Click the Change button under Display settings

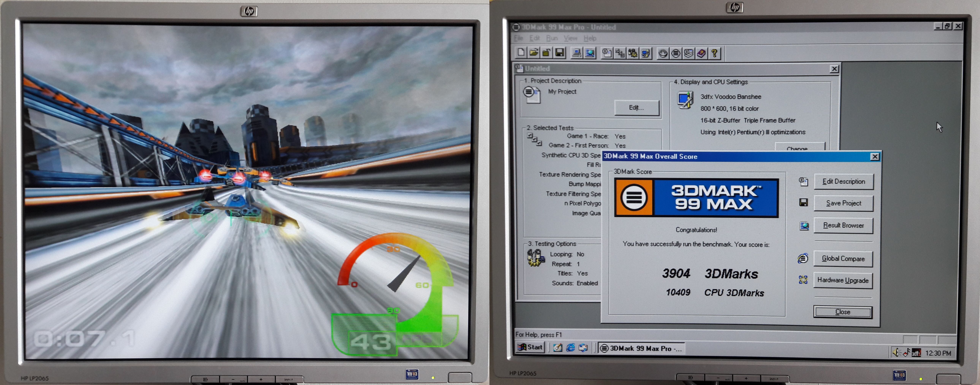tap(800, 147)
